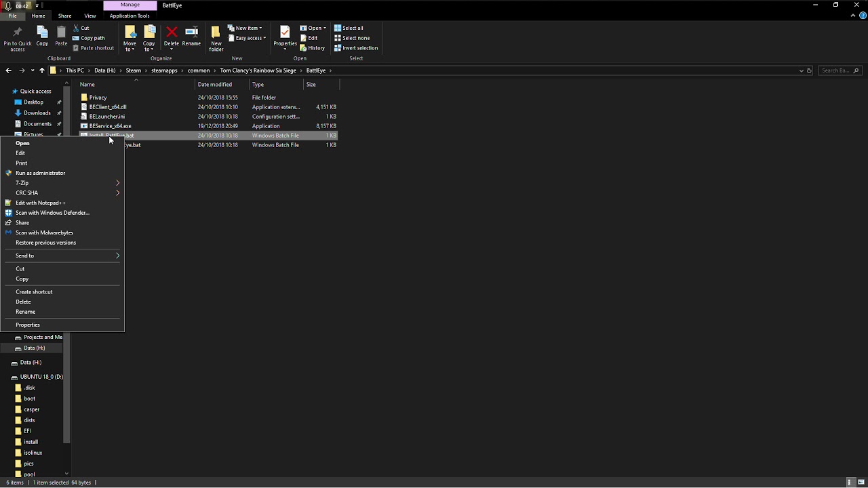
Task: Click Copy path in Clipboard group
Action: [x=88, y=38]
